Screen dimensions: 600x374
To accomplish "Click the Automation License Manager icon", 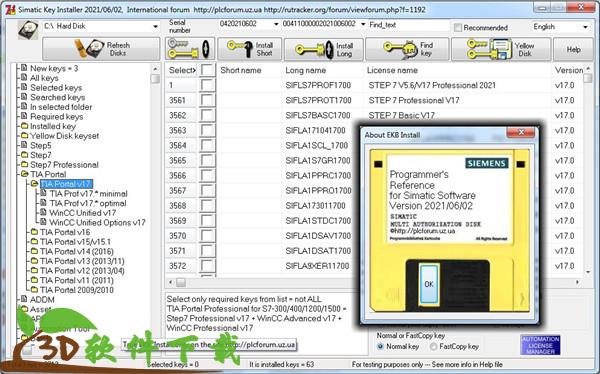I will click(540, 345).
